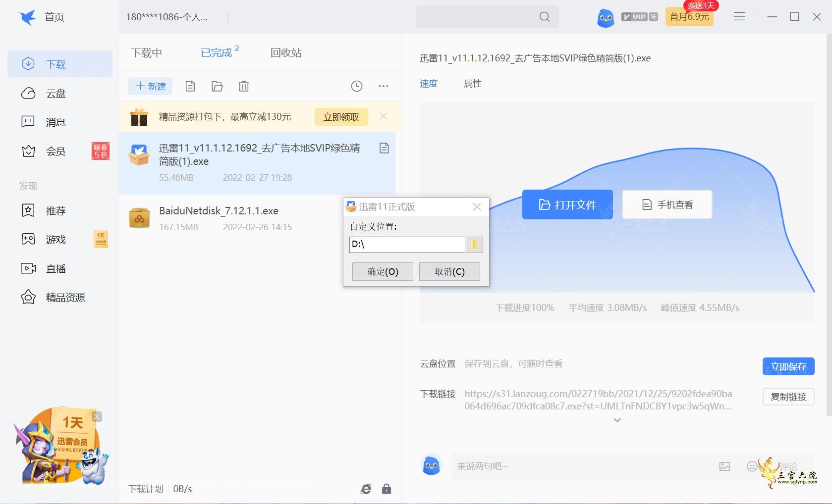This screenshot has width=832, height=504.
Task: Click the 自定义位置 path field
Action: (407, 245)
